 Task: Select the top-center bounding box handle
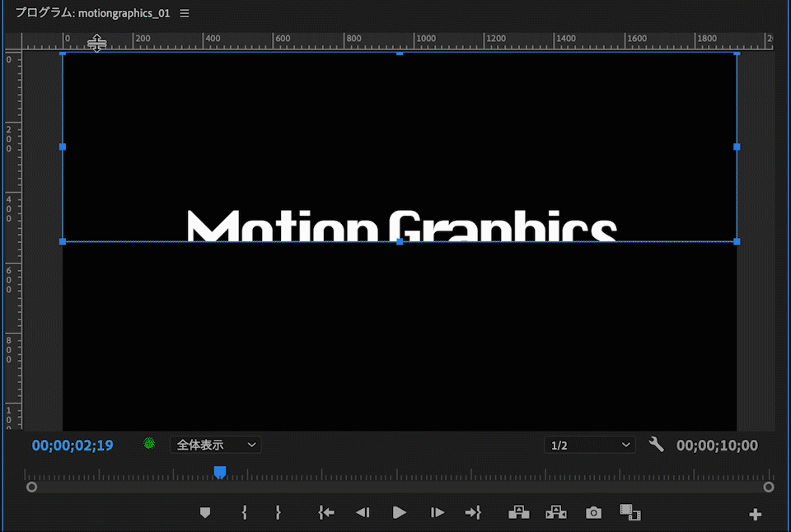(x=400, y=53)
